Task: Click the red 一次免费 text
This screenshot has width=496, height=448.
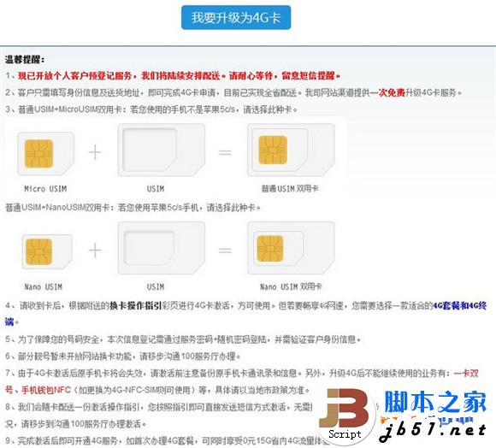Action: coord(387,92)
